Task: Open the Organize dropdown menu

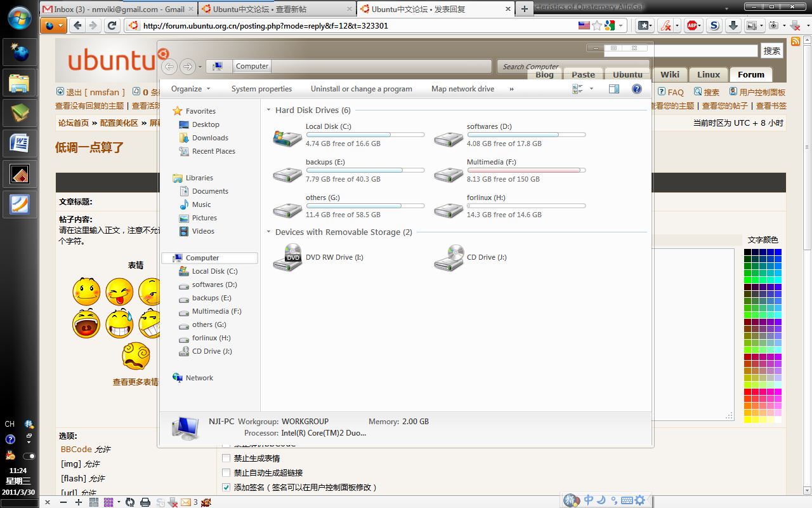Action: click(190, 89)
